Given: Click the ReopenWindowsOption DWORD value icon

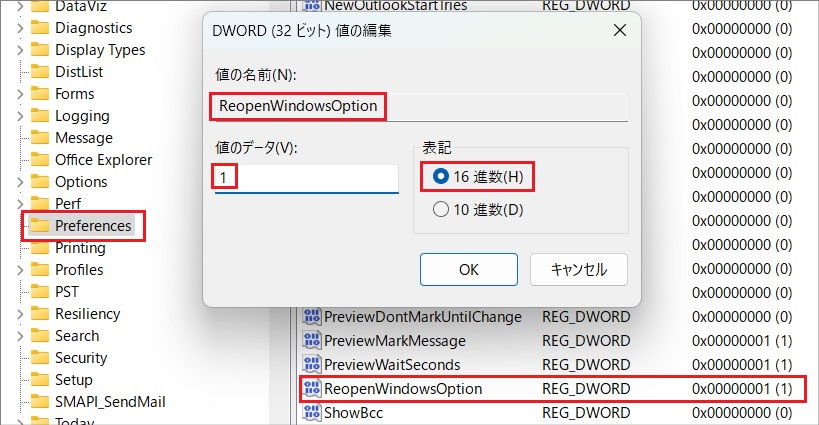Looking at the screenshot, I should pos(311,388).
